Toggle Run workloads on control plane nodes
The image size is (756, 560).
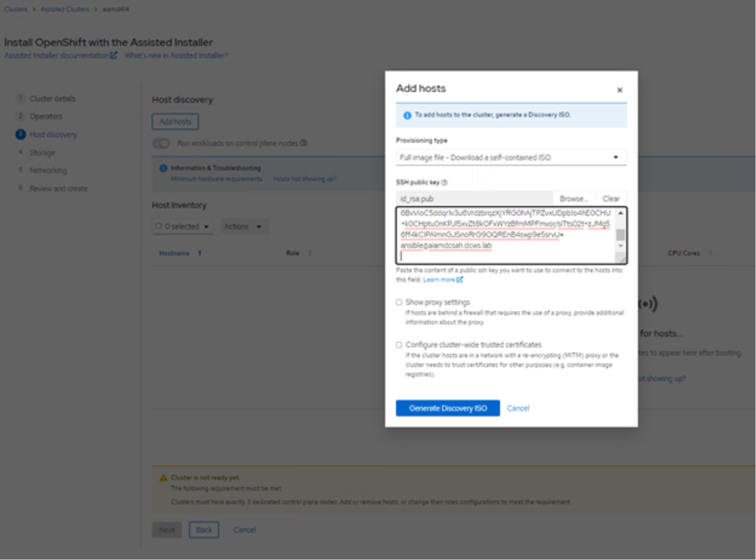(161, 143)
